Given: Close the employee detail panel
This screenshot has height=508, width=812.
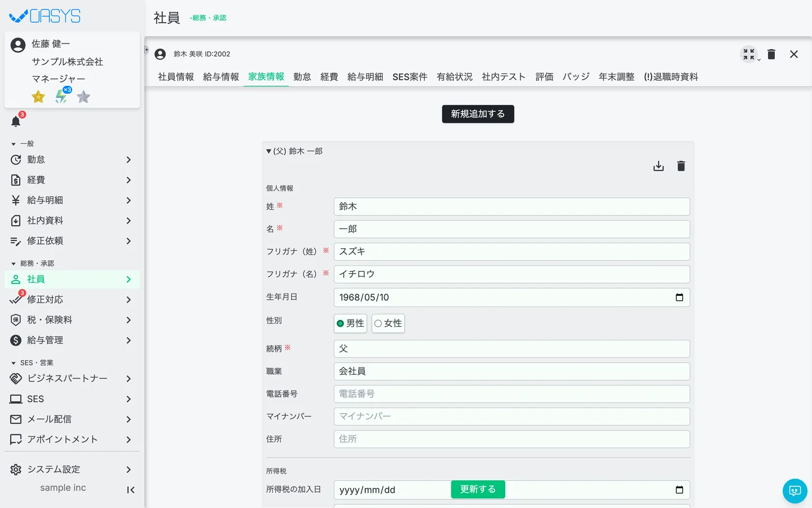Looking at the screenshot, I should pyautogui.click(x=794, y=54).
